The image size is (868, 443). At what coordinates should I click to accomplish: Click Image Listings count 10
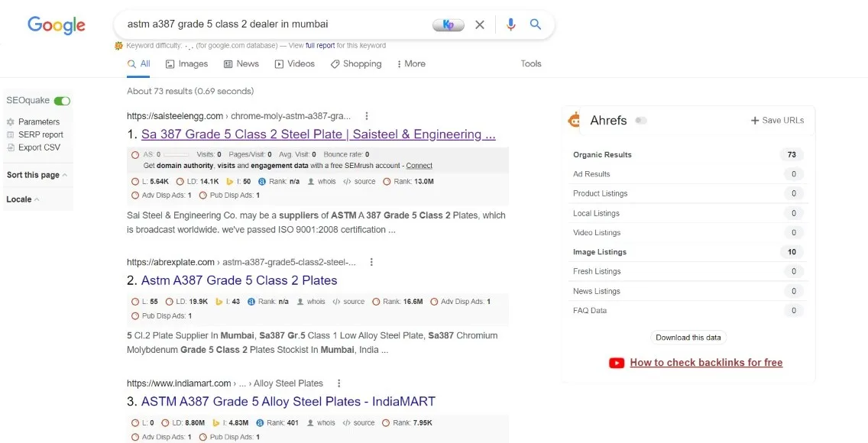(x=792, y=252)
